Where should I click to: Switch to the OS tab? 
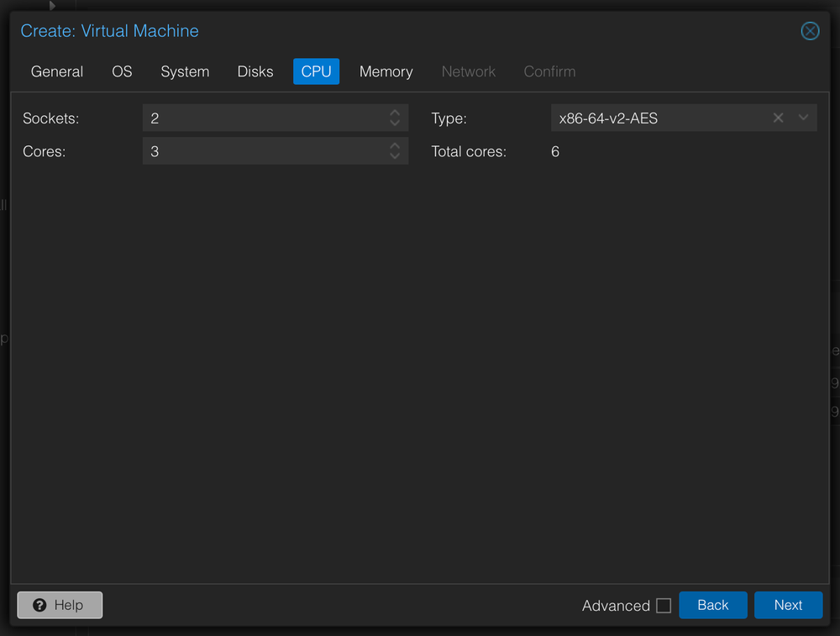coord(122,71)
